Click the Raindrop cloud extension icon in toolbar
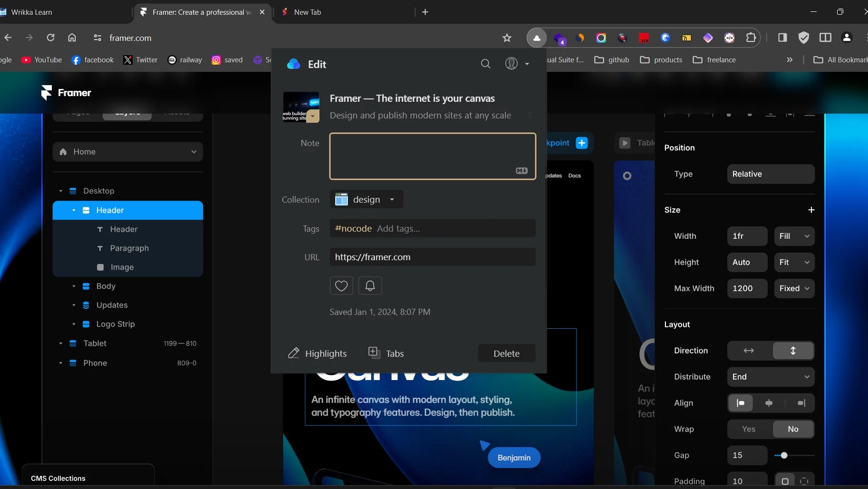This screenshot has width=868, height=489. coord(537,38)
